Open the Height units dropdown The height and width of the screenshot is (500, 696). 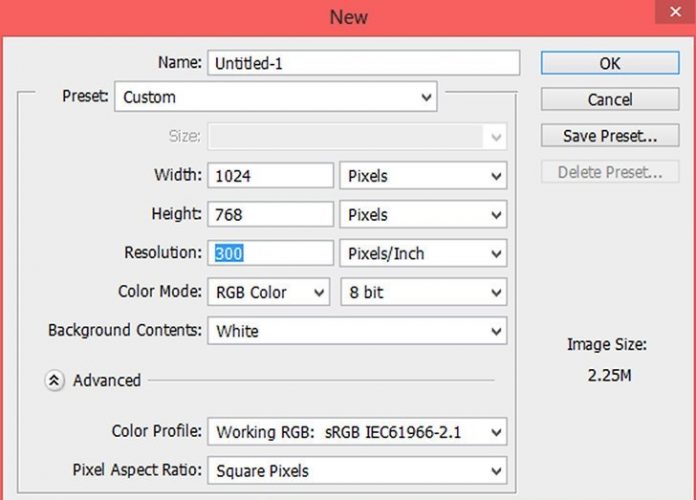(x=423, y=215)
